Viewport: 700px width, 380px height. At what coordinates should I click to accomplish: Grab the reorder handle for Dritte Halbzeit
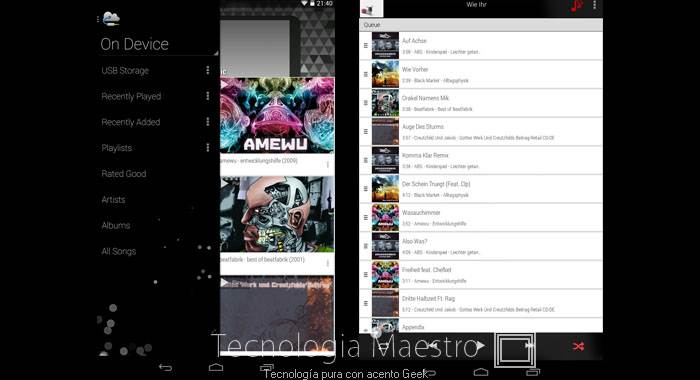[366, 303]
